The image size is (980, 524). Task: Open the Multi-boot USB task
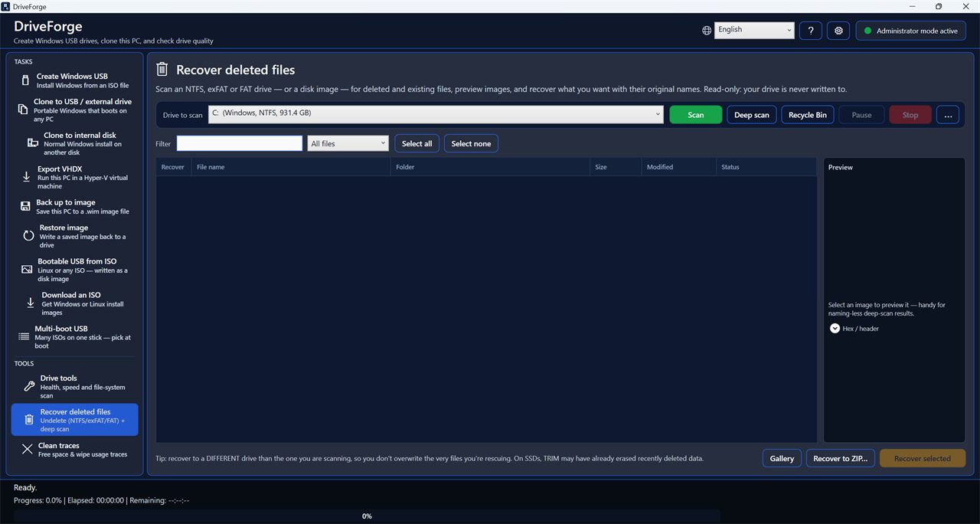74,337
